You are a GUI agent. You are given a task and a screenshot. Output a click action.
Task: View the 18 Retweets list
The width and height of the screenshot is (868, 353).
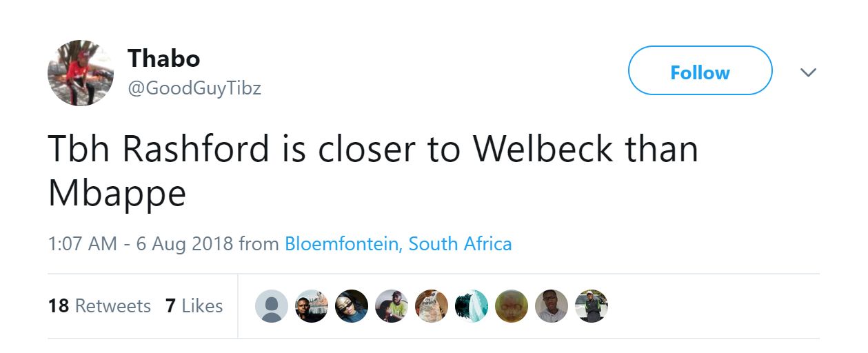99,305
